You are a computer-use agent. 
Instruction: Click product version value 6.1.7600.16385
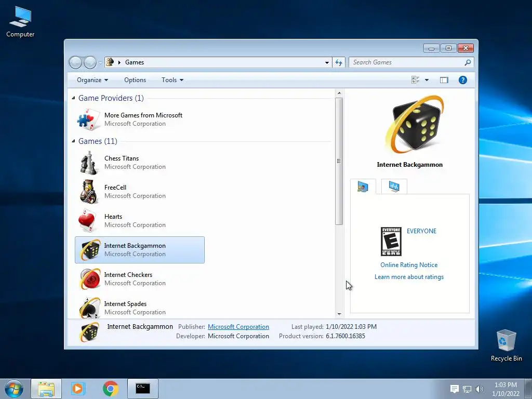tap(345, 336)
